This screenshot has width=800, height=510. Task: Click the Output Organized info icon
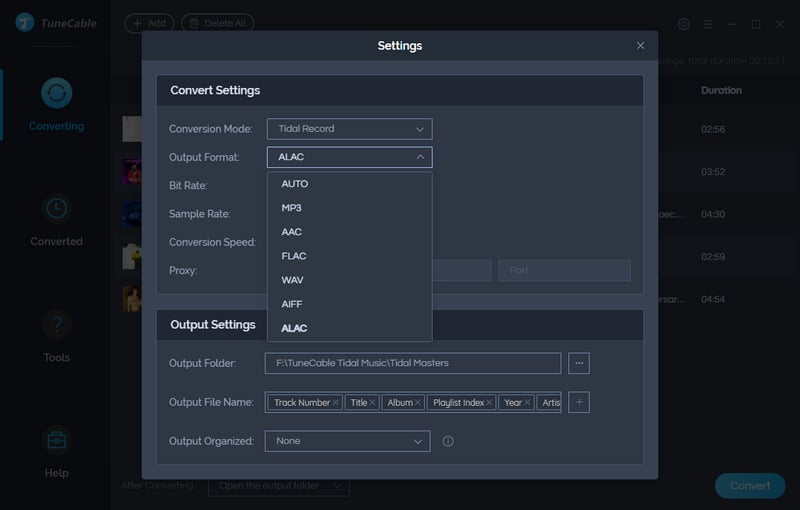[x=448, y=441]
